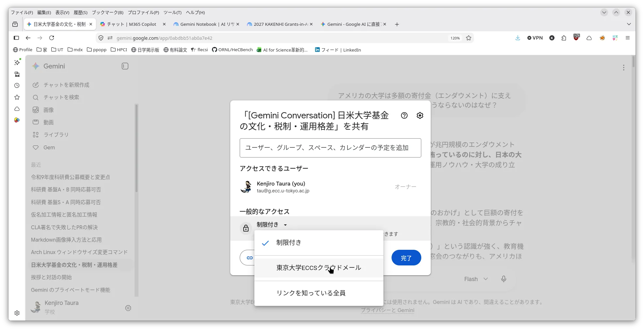Select 東京大学ECCSクラウドメール access option
This screenshot has height=330, width=644.
pyautogui.click(x=319, y=268)
